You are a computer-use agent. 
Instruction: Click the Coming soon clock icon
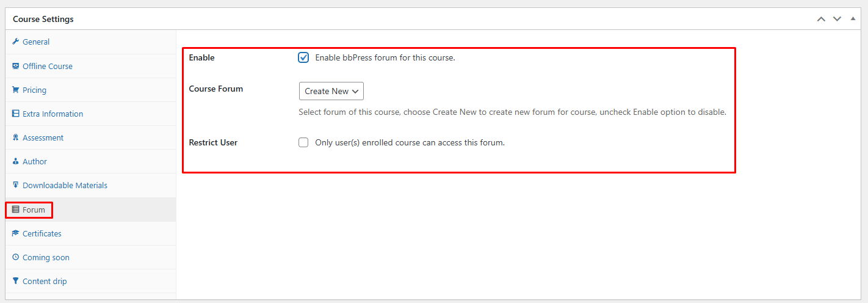pyautogui.click(x=16, y=257)
